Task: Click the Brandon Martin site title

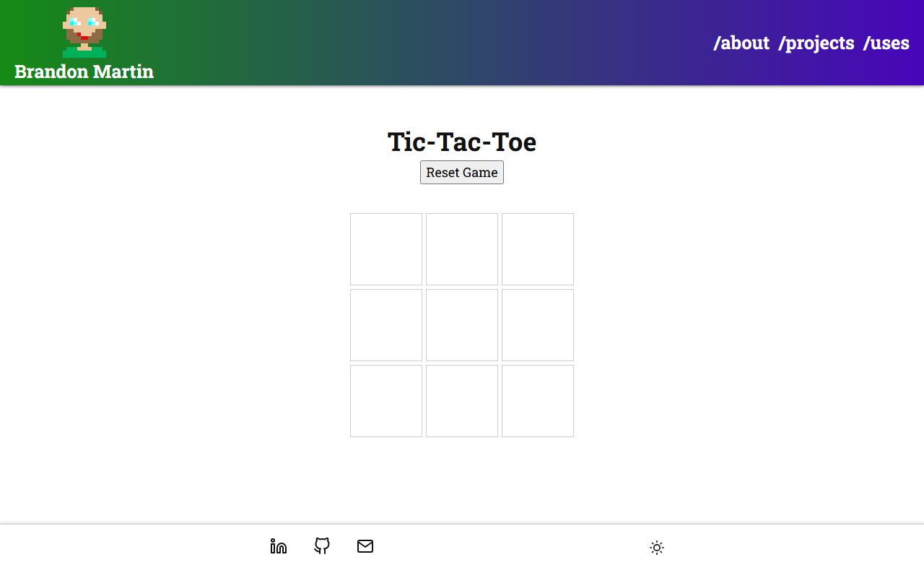Action: point(84,72)
